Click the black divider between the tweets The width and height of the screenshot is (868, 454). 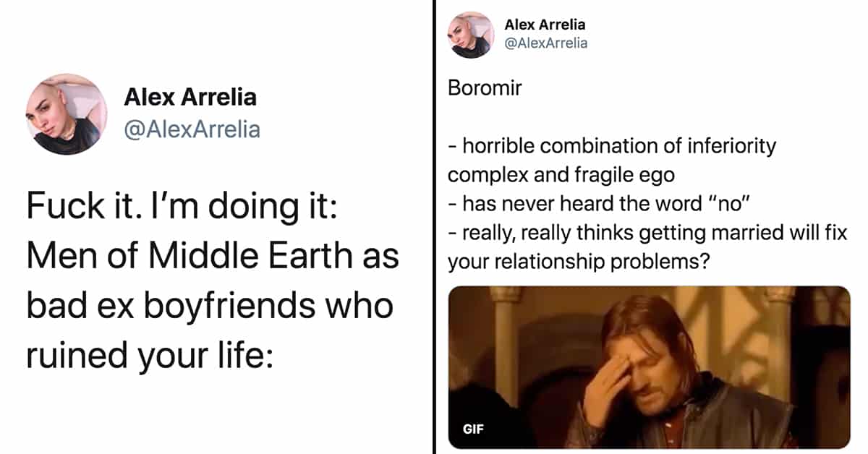(x=433, y=227)
